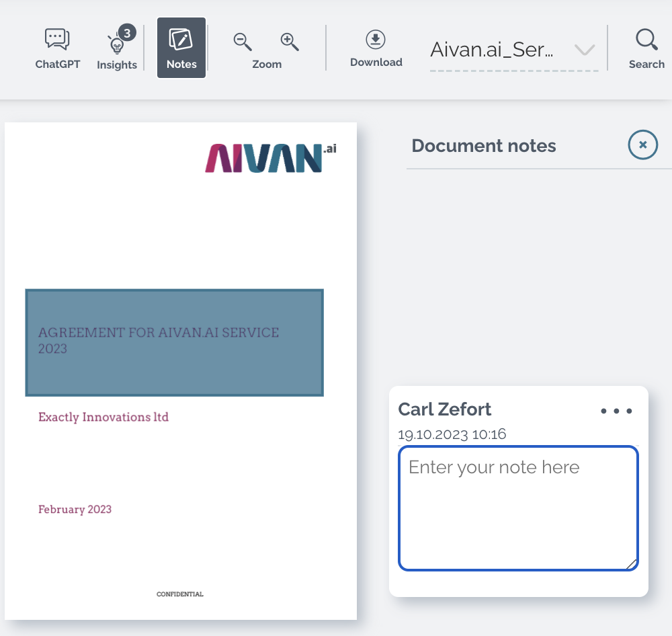Viewport: 672px width, 636px height.
Task: Click the 'CONFIDENTIAL' footer text
Action: click(180, 594)
